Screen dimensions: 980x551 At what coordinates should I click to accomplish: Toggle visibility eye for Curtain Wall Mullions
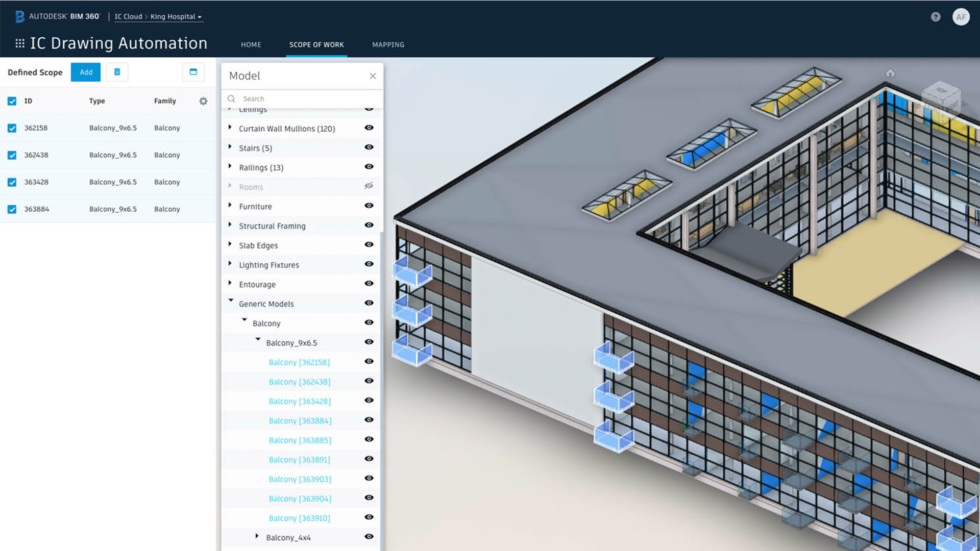point(370,128)
